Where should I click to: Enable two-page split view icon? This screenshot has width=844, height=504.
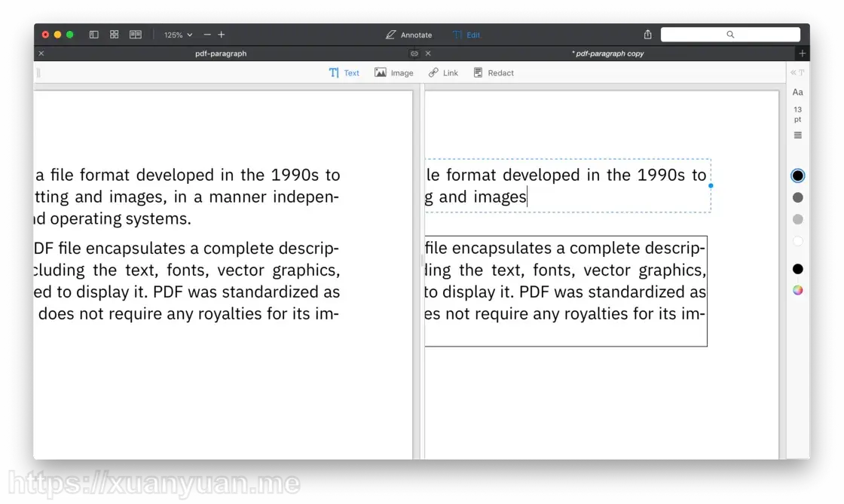coord(136,35)
